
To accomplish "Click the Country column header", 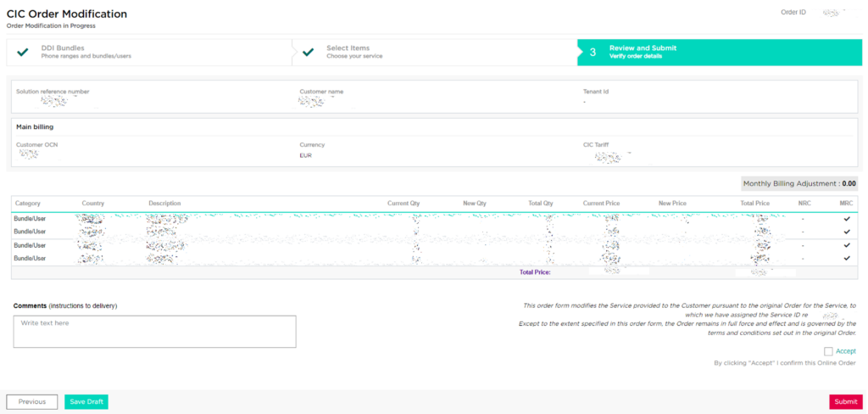I will (x=93, y=204).
